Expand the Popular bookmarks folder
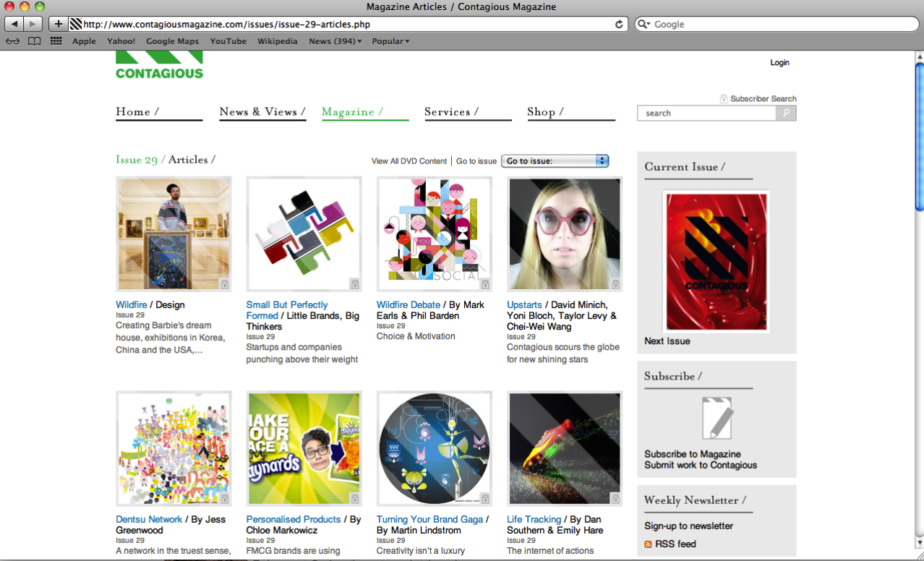The width and height of the screenshot is (924, 561). pos(390,41)
